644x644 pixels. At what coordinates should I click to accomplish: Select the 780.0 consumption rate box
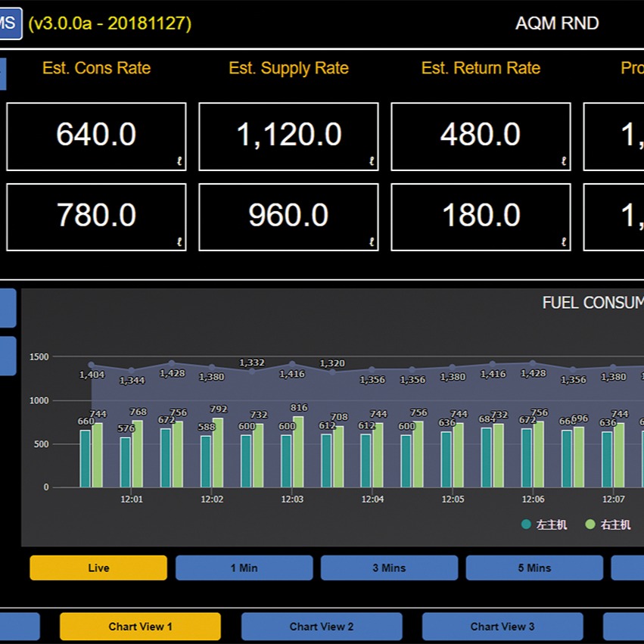pos(96,217)
